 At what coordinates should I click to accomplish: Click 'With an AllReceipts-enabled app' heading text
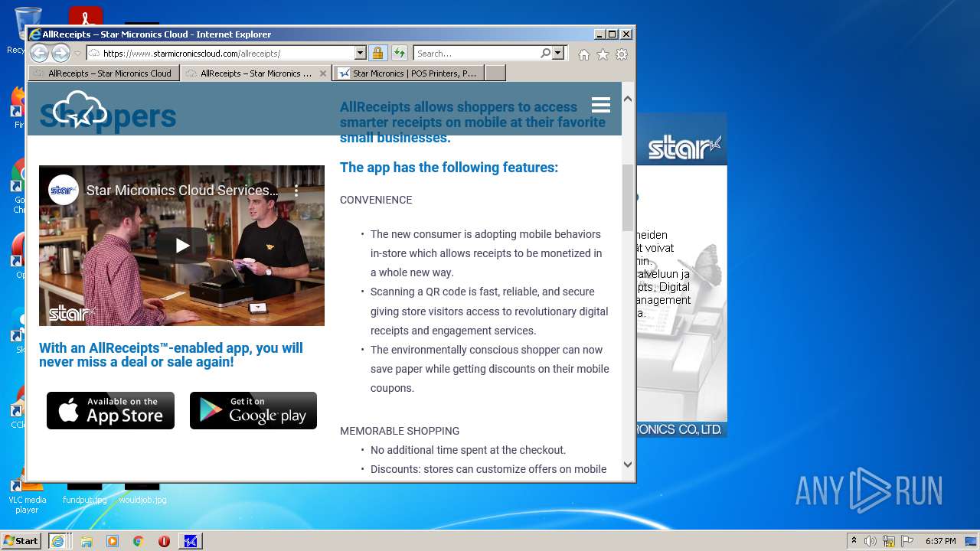[x=171, y=354]
